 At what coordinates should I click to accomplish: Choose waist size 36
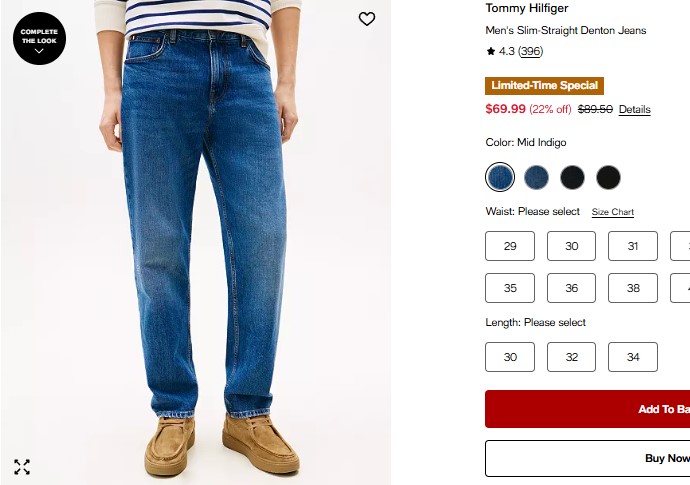(x=571, y=288)
